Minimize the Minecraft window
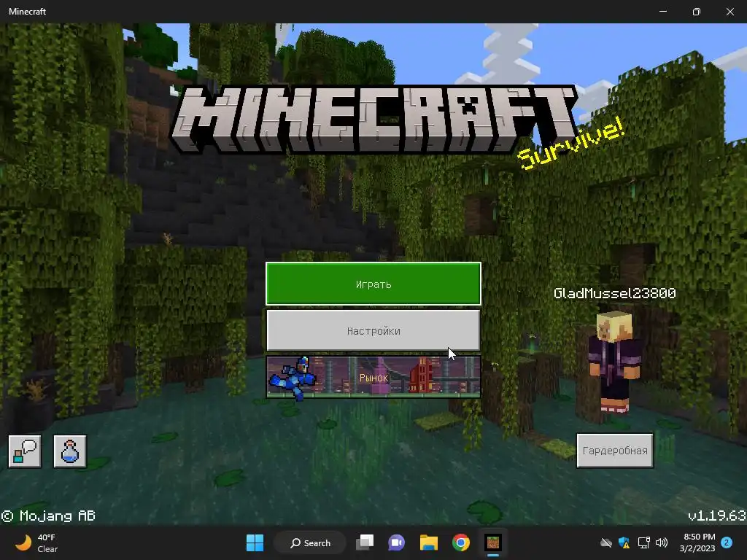Viewport: 747px width, 560px height. (x=663, y=12)
